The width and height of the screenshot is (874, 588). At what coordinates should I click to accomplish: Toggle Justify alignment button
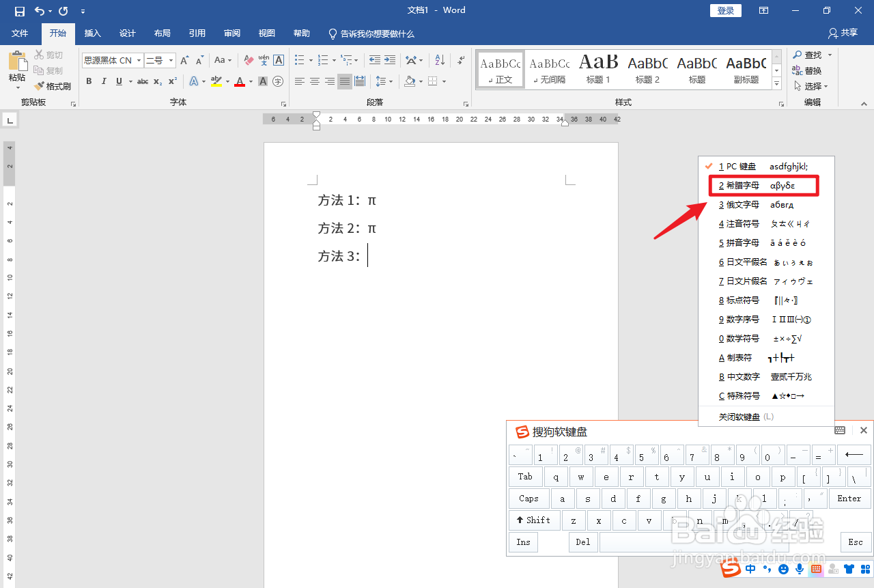pos(345,81)
